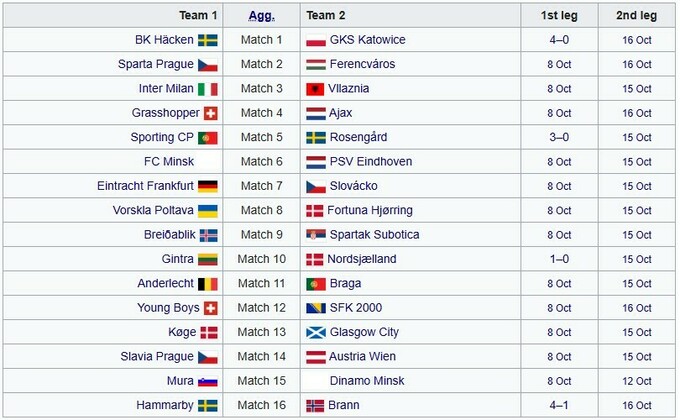Click the Germany flag beside Eintracht Frankfurt
Viewport: 680px width, 420px height.
pyautogui.click(x=208, y=186)
